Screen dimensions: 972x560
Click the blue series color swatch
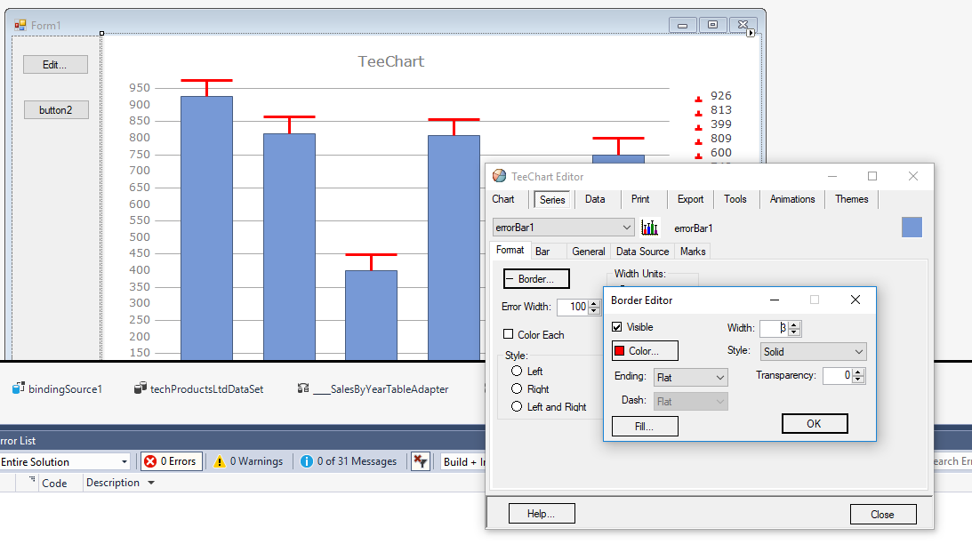click(x=912, y=228)
